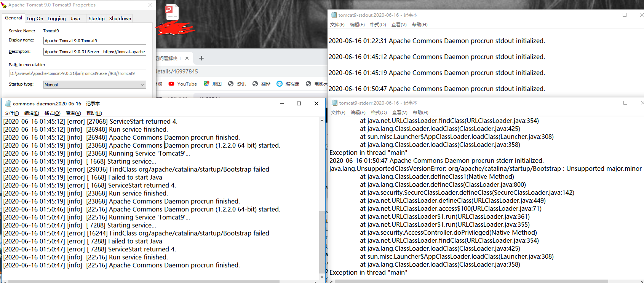Open 文件(F) menu in tomcat9-stdout Notepad
644x283 pixels.
[337, 24]
